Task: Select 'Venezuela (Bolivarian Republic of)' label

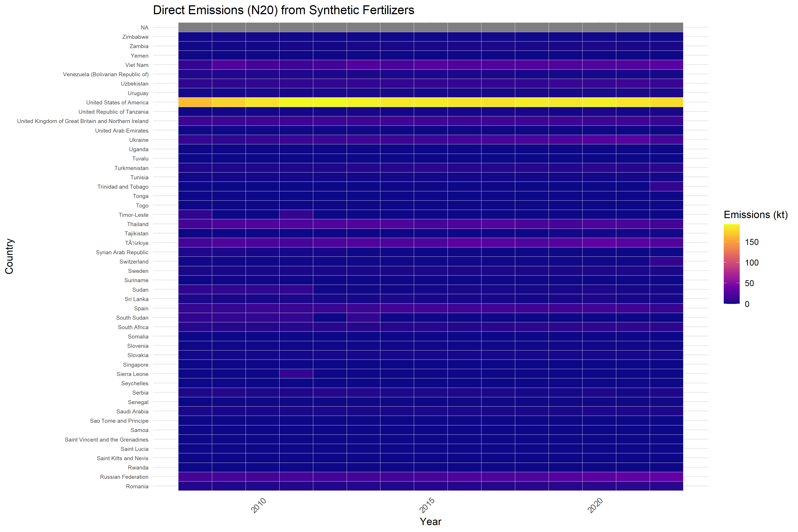Action: 106,74
